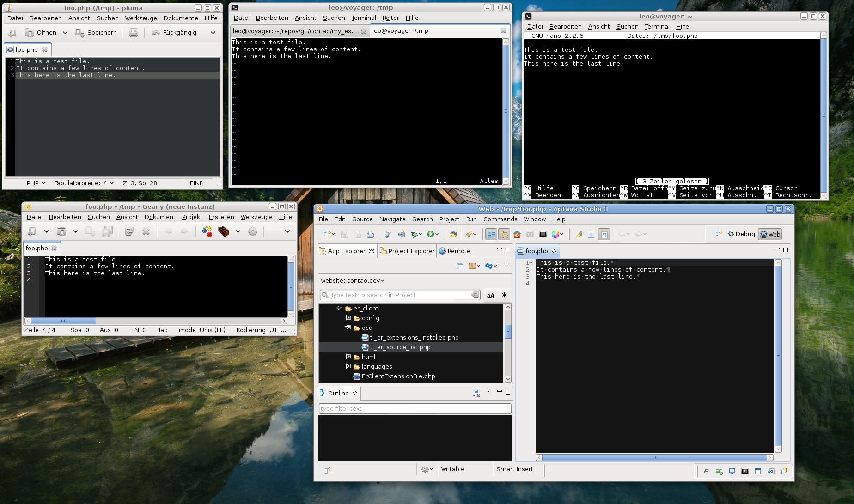854x504 pixels.
Task: Open Dokumente menu in pluma
Action: (x=181, y=18)
